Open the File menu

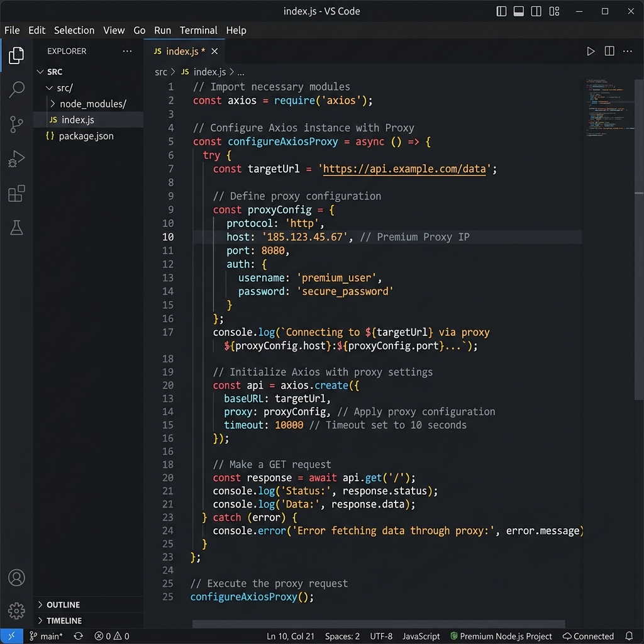coord(12,30)
